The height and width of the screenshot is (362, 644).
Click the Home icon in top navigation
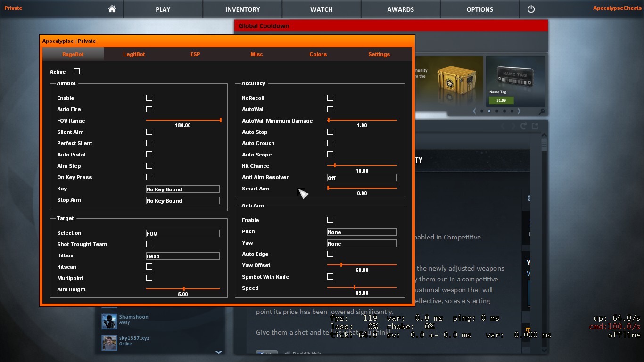click(112, 9)
